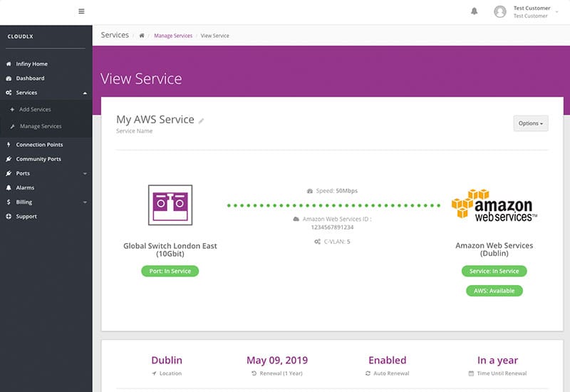Follow the Manage Services breadcrumb link
This screenshot has height=392, width=570.
tap(173, 36)
